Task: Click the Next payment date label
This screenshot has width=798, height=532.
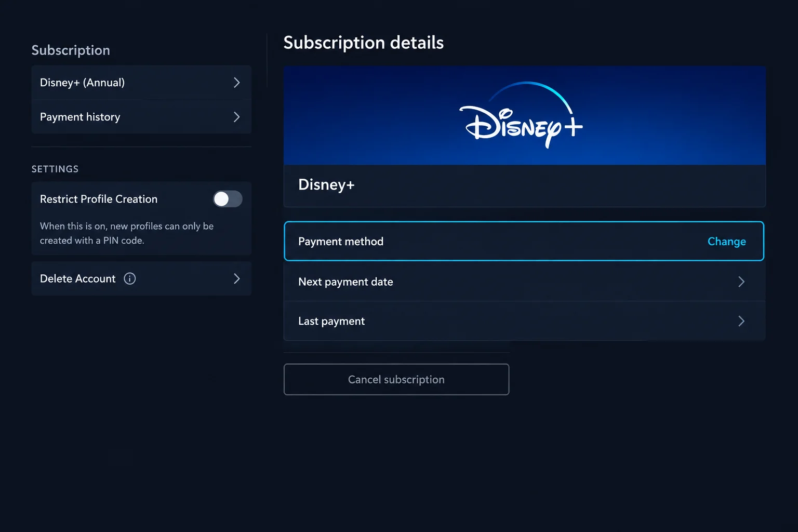Action: click(x=345, y=282)
